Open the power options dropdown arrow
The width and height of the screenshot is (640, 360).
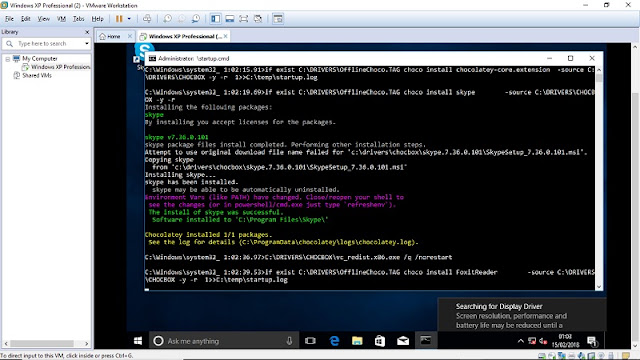[x=129, y=19]
